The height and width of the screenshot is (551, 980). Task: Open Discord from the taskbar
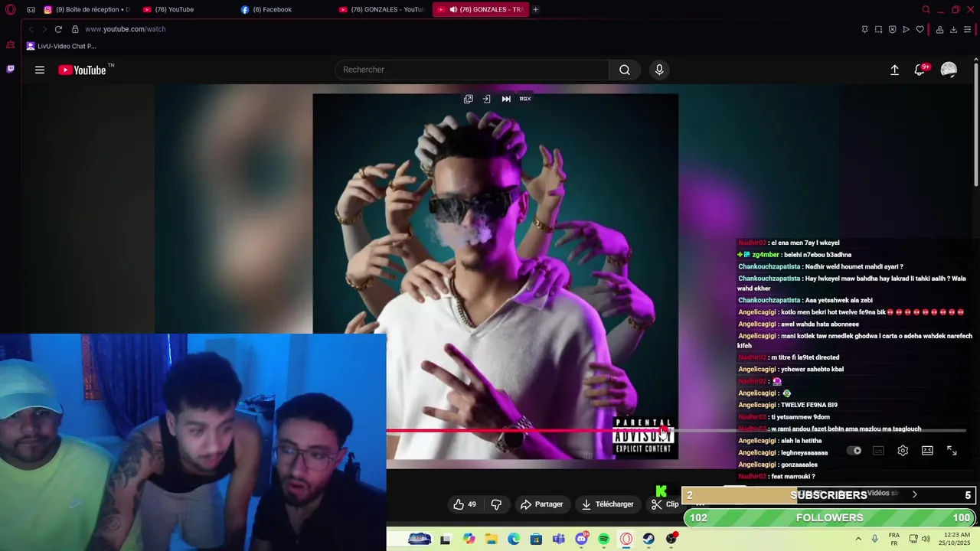click(x=581, y=539)
